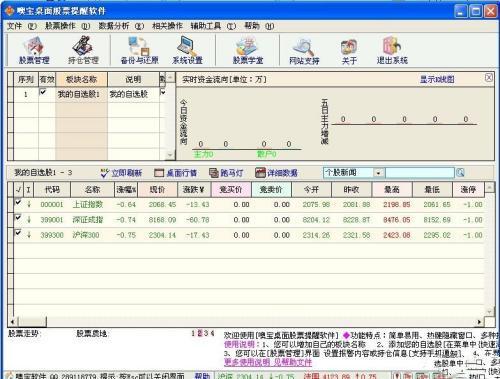Image resolution: width=500 pixels, height=379 pixels.
Task: Select stock code 399001
Action: tap(52, 220)
